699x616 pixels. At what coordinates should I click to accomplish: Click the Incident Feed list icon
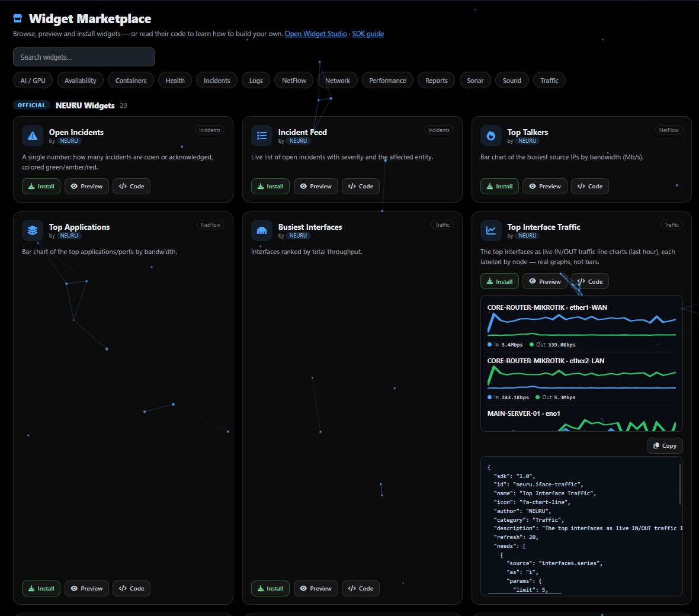coord(262,136)
